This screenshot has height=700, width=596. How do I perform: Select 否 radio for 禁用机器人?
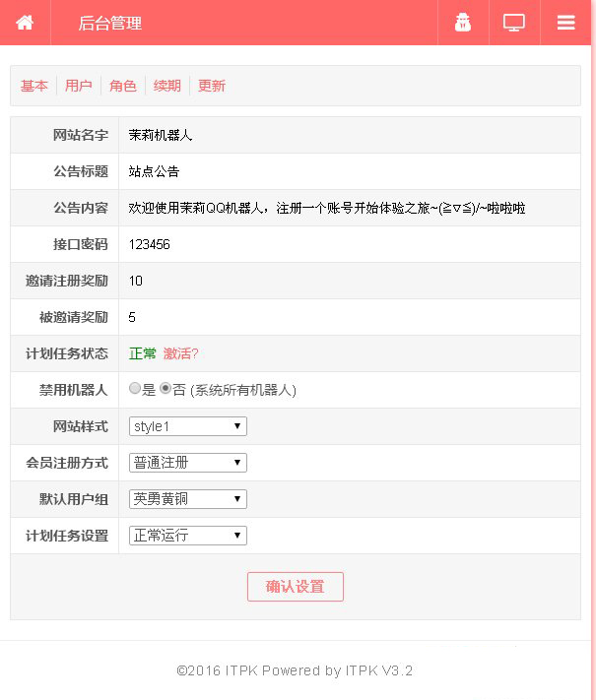click(166, 388)
